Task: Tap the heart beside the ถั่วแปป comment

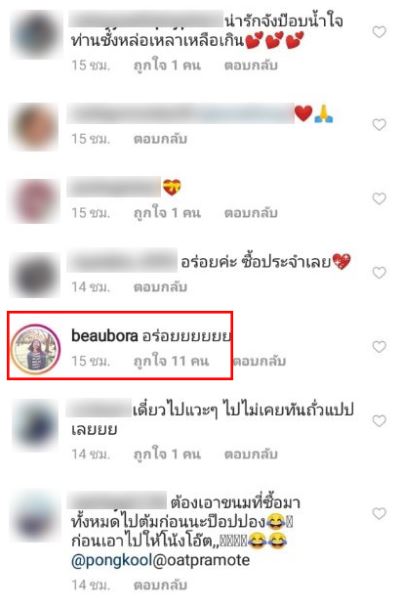Action: (x=379, y=421)
